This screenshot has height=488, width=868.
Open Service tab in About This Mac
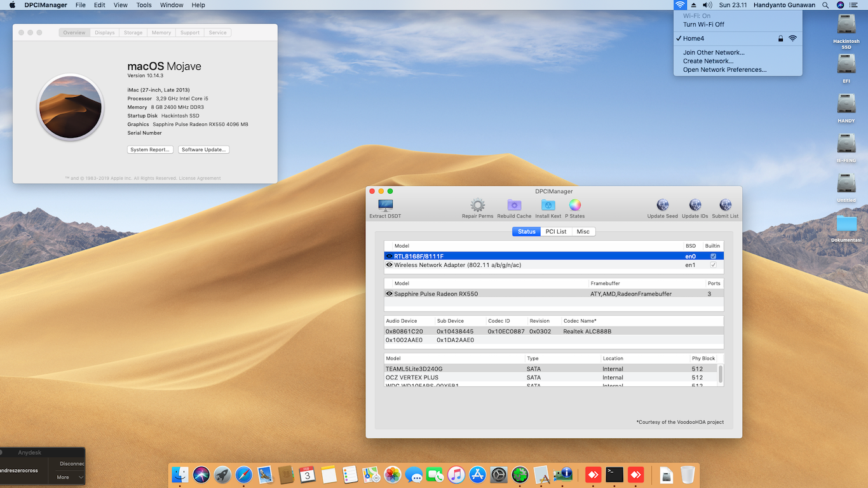pos(218,32)
